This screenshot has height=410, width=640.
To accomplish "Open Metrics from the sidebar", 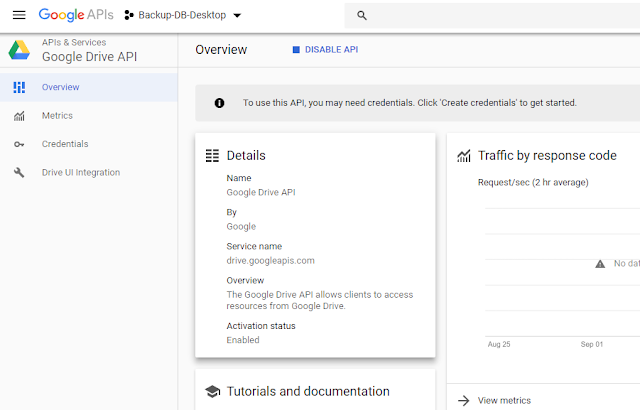I will tap(57, 116).
